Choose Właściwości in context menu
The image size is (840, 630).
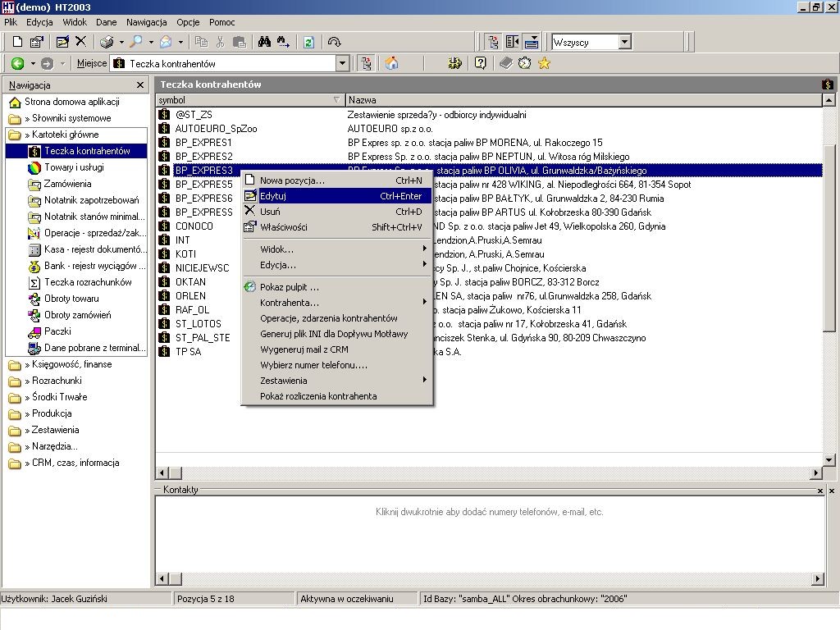click(337, 227)
